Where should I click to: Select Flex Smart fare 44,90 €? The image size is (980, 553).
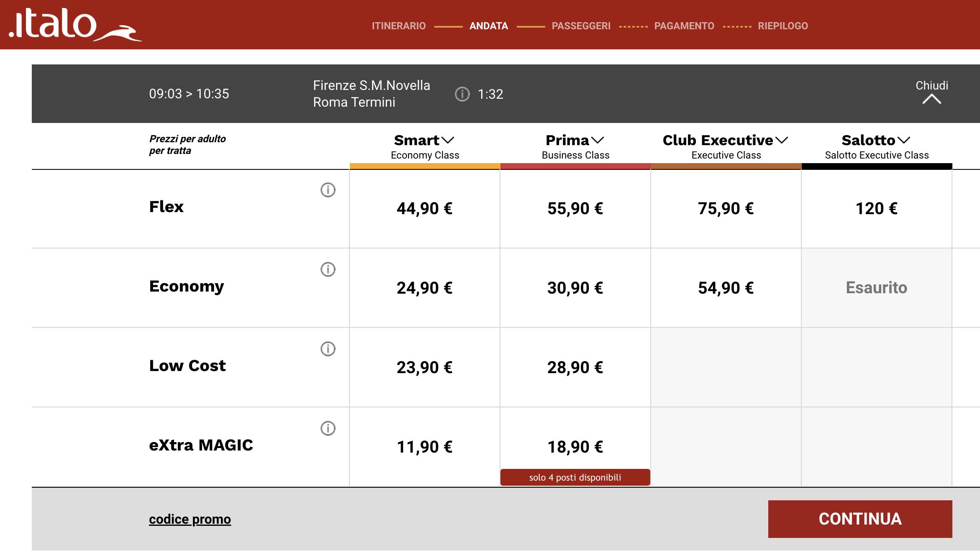pyautogui.click(x=424, y=208)
